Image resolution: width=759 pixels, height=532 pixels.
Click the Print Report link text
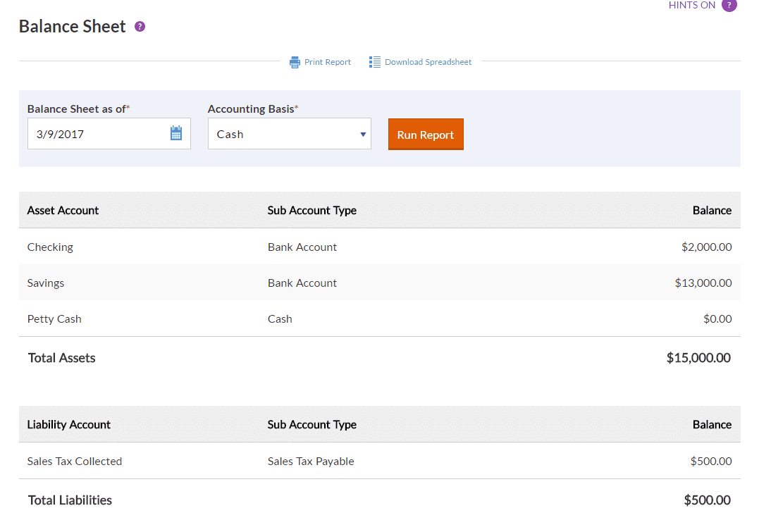click(328, 62)
